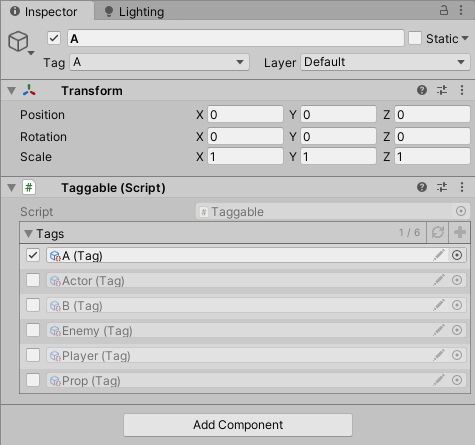Toggle the Static checkbox
This screenshot has width=475, height=445.
tap(415, 38)
